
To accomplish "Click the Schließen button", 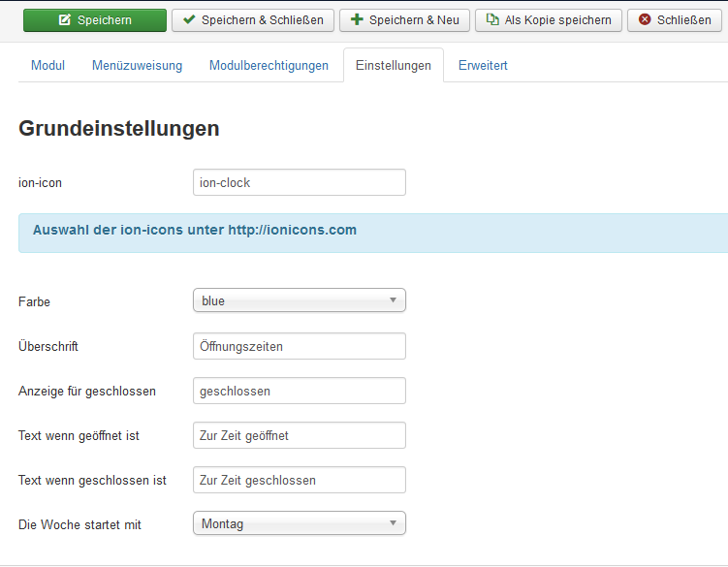I will coord(675,20).
